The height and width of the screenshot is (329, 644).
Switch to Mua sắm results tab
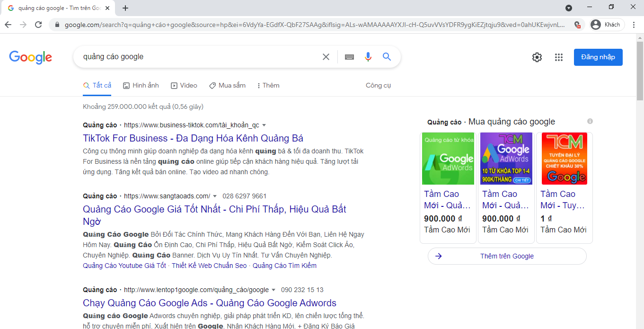click(x=228, y=85)
